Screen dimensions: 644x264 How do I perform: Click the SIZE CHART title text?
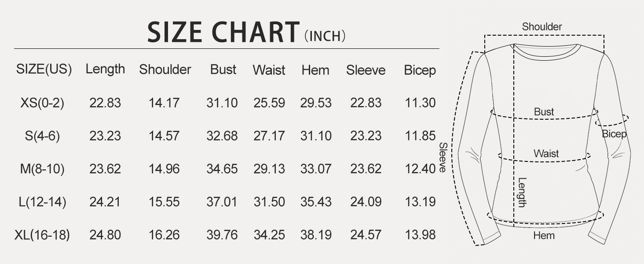click(223, 33)
